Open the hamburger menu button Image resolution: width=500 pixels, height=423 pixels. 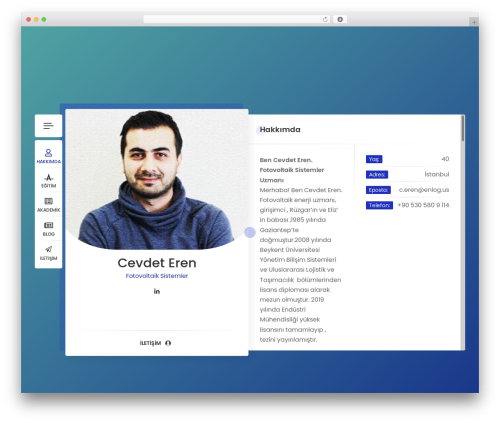(48, 126)
